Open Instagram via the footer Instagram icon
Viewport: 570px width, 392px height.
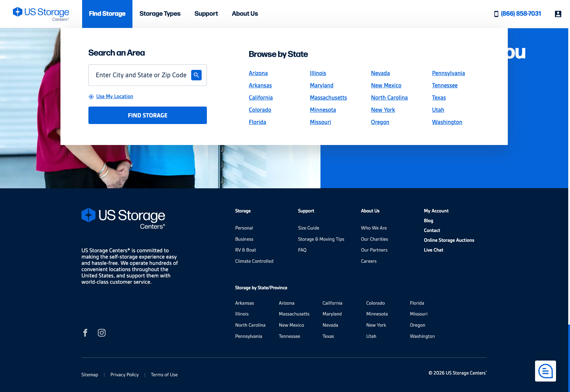(x=102, y=333)
